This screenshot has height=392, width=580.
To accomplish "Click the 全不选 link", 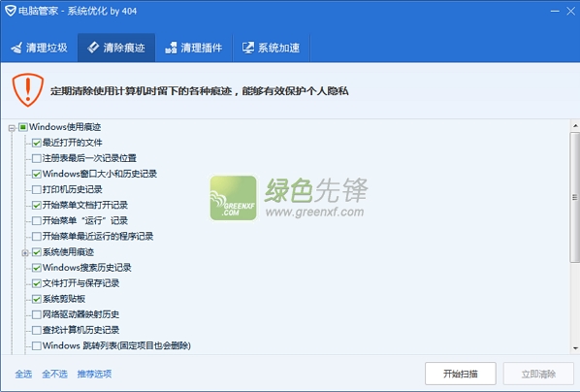I will coord(54,374).
